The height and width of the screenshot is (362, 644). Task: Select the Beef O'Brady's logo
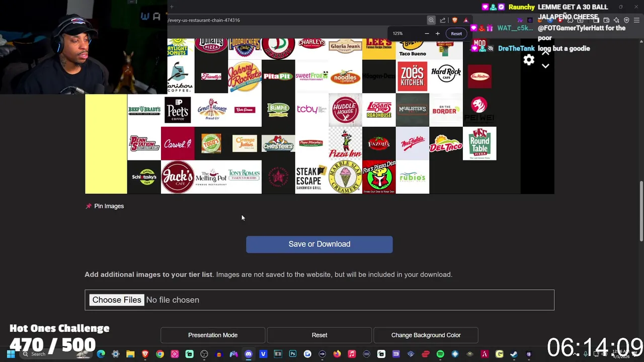tap(144, 110)
